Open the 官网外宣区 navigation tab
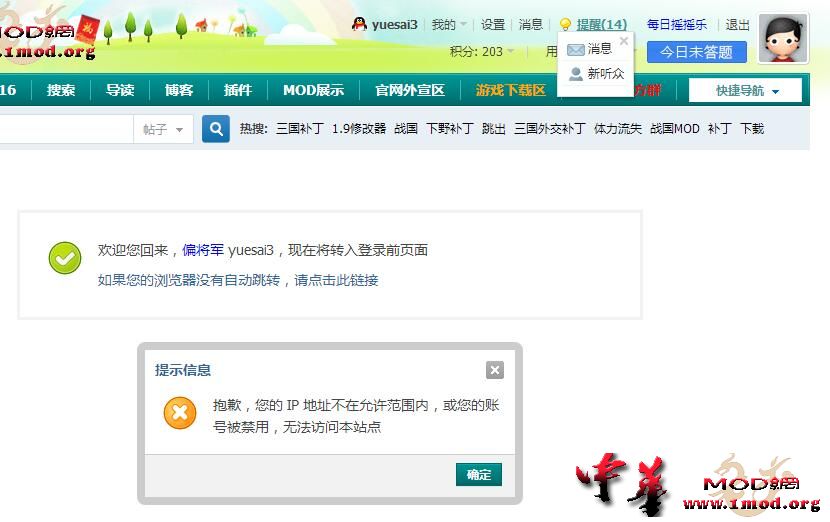 point(410,90)
